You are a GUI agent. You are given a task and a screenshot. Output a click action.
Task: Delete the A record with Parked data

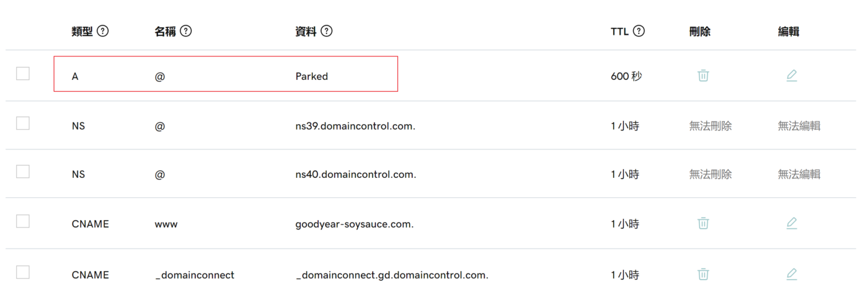tap(703, 76)
